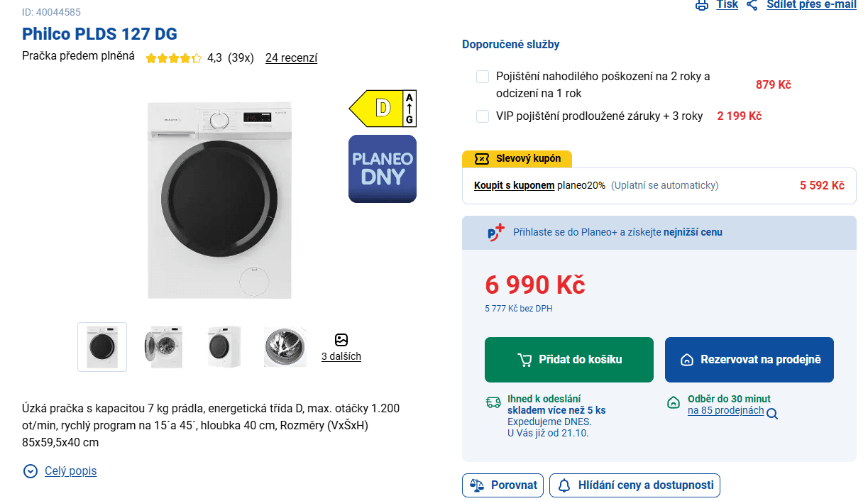Click the Koupit s kuponem link
The width and height of the screenshot is (868, 501).
515,186
